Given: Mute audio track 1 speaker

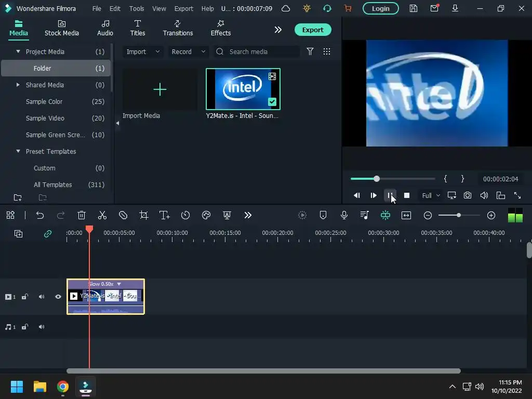Looking at the screenshot, I should click(42, 327).
